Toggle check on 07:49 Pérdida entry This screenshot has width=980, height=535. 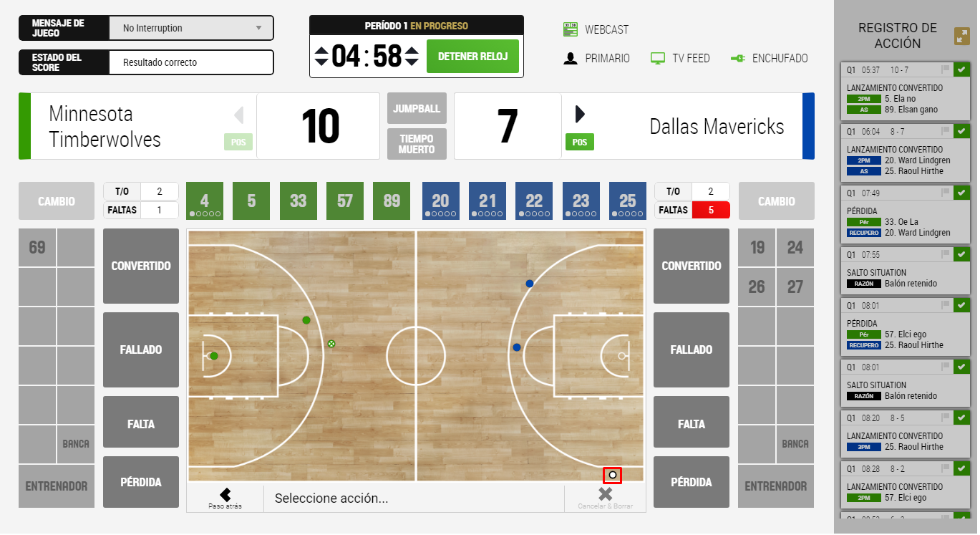pos(961,193)
